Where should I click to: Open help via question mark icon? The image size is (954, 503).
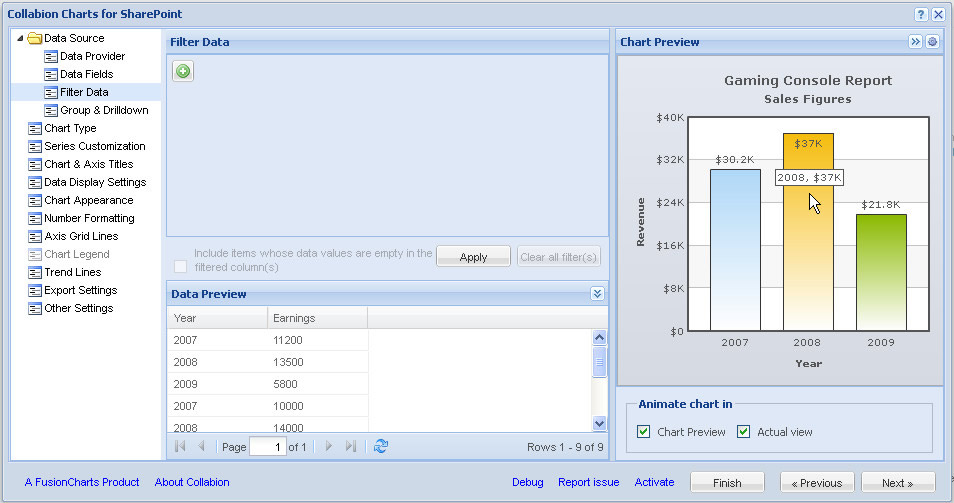click(x=921, y=15)
